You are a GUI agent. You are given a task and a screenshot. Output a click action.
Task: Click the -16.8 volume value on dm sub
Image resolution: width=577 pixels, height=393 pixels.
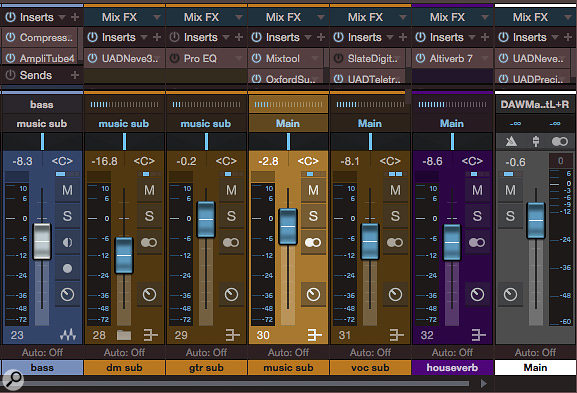click(105, 161)
